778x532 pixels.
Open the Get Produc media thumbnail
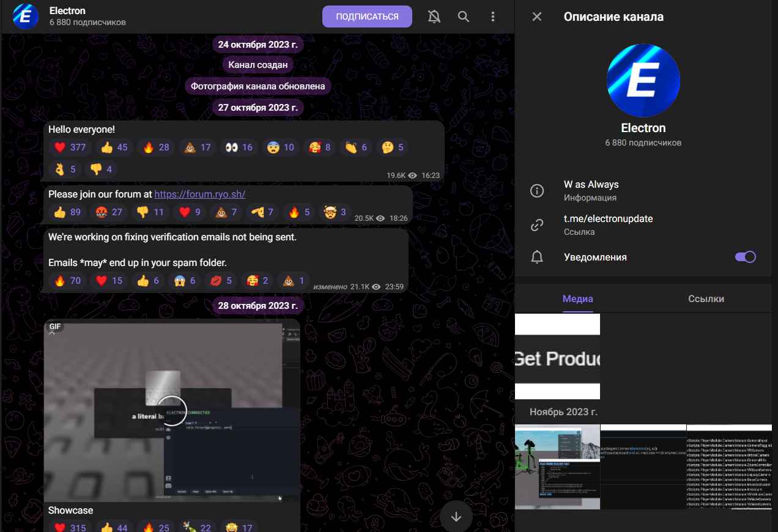point(557,357)
